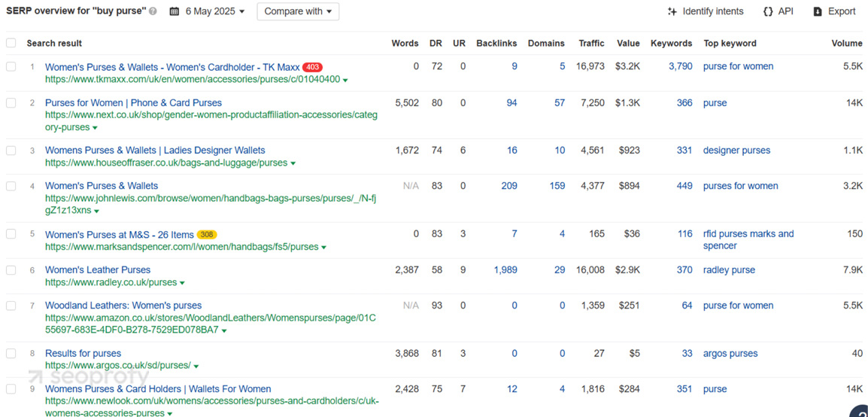This screenshot has width=868, height=417.
Task: Sort by the Keywords column header
Action: (x=672, y=43)
